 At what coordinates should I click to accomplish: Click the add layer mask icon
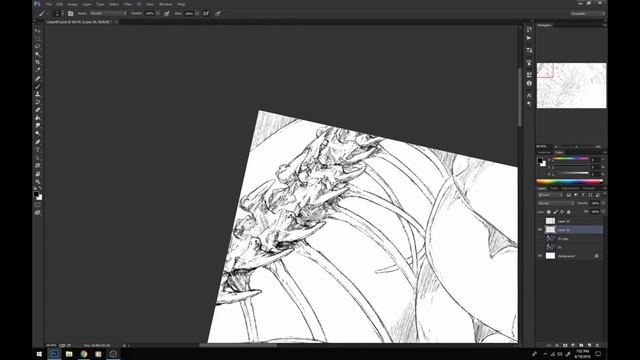[565, 345]
